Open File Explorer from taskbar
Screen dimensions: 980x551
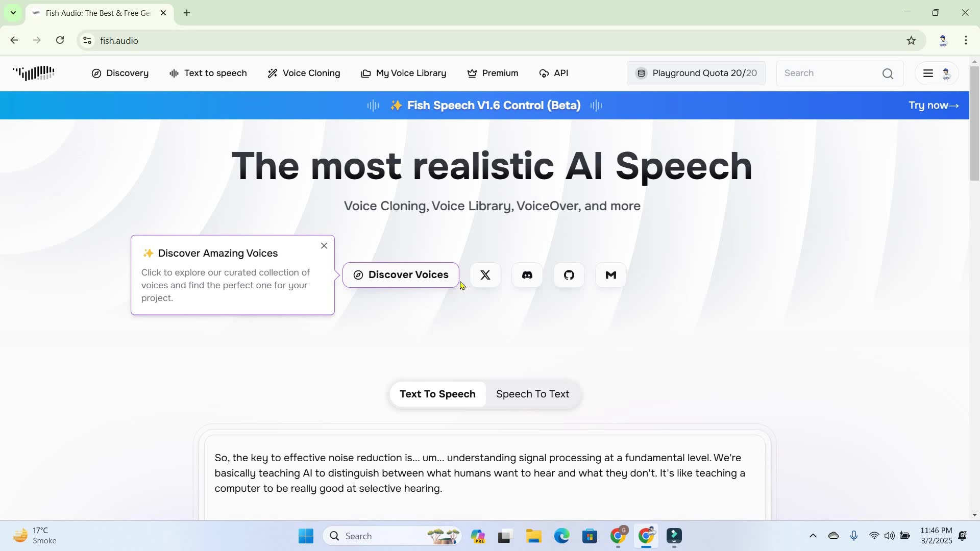tap(533, 536)
